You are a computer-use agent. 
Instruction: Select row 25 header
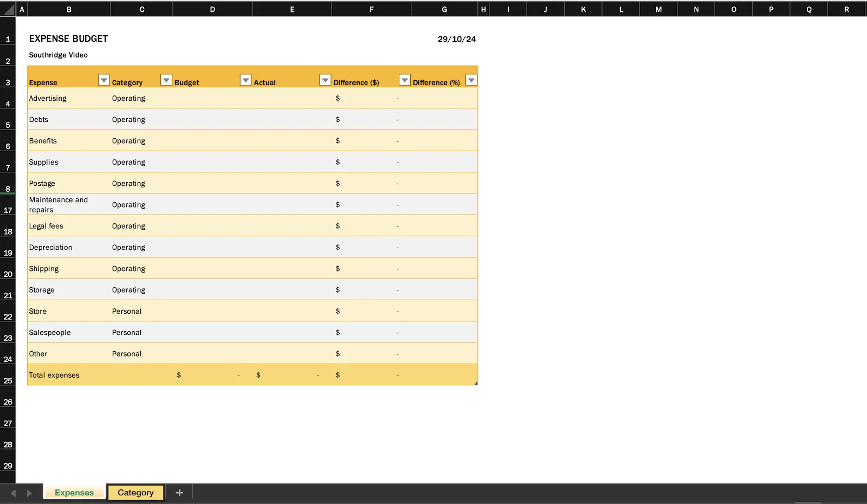point(8,375)
